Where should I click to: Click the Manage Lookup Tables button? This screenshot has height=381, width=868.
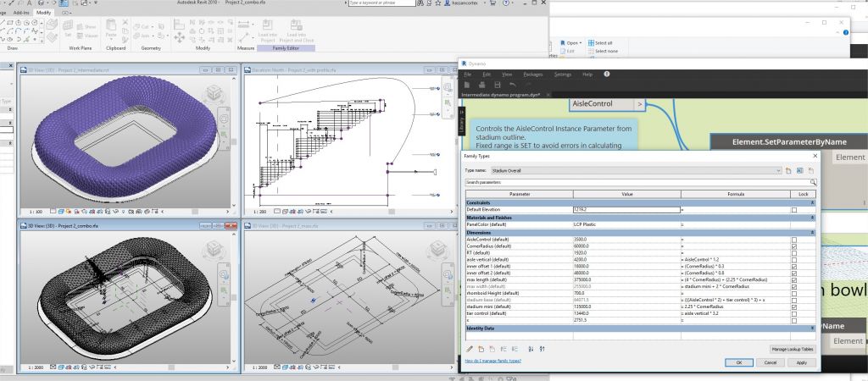coord(793,350)
